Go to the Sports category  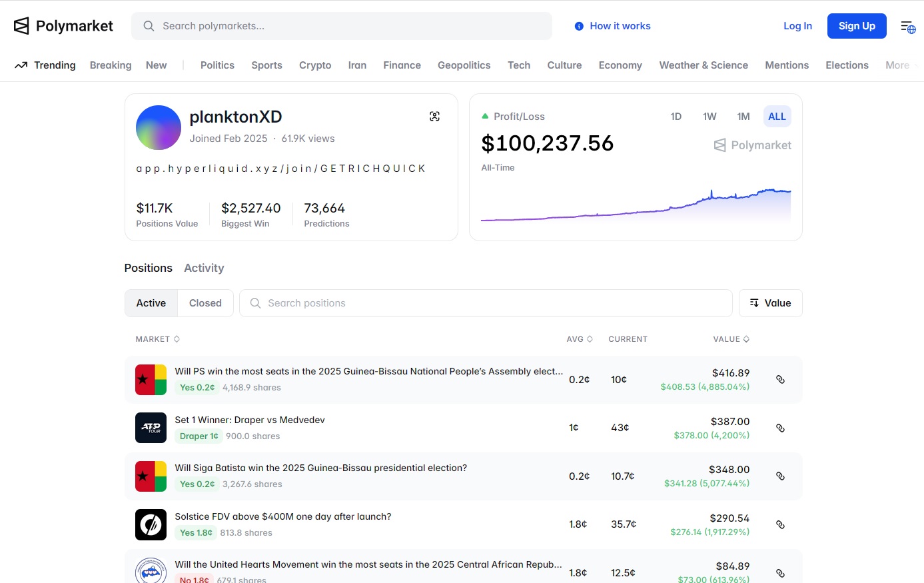[x=266, y=65]
